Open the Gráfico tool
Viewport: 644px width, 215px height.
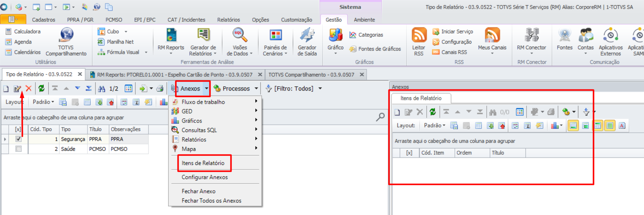[x=336, y=41]
